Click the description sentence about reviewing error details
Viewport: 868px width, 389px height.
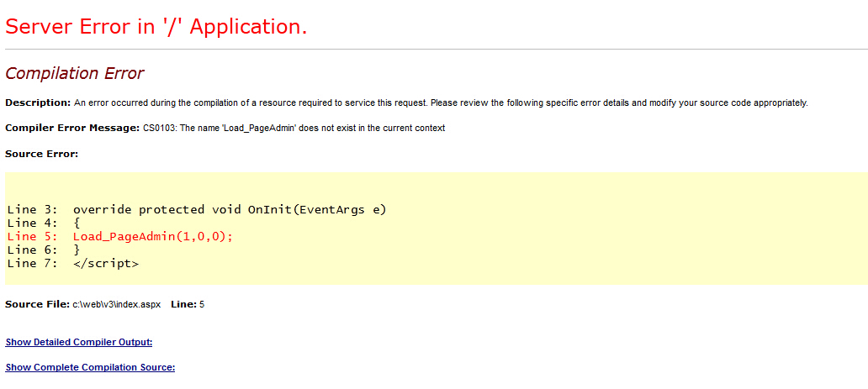(440, 103)
